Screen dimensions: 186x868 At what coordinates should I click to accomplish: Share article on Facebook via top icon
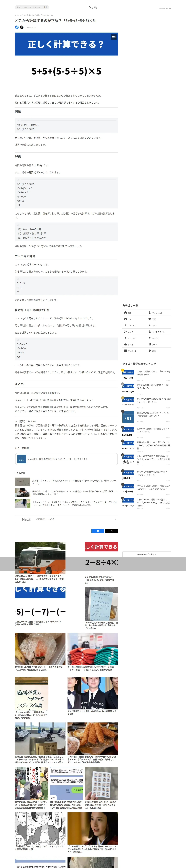[17, 27]
